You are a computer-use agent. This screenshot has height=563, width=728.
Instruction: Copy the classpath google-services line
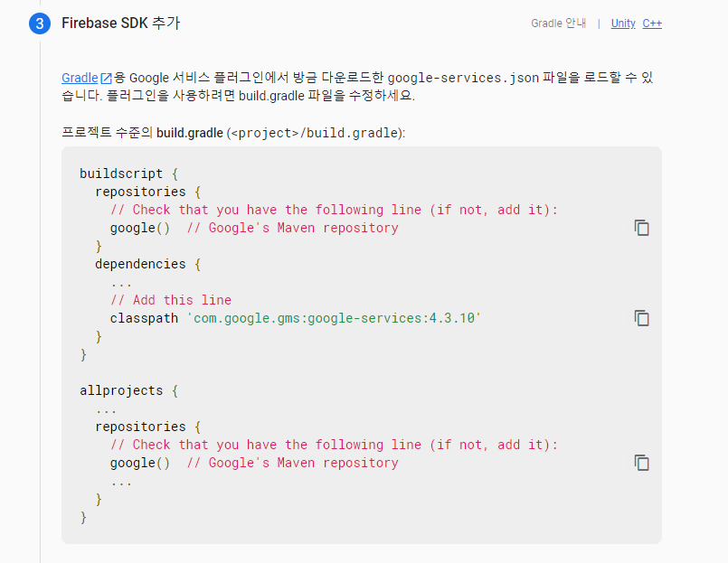click(642, 318)
